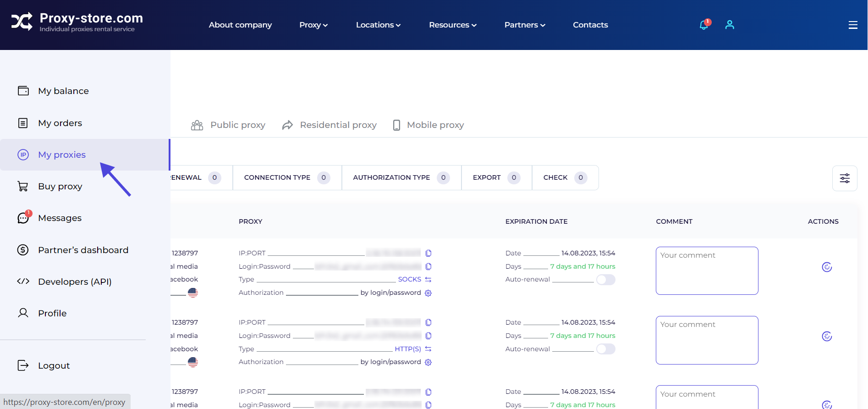Toggle auto-renewal for HTTP(S) proxy
Screen dimensions: 868x409
click(605, 349)
